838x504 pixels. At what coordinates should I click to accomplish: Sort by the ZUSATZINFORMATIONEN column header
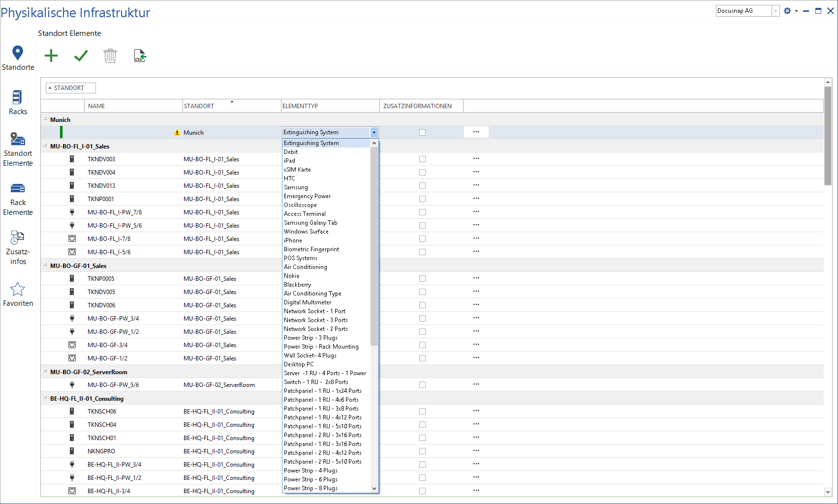tap(421, 106)
